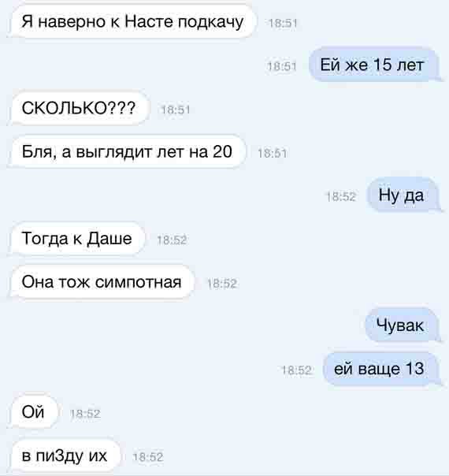Screen dimensions: 449x476
Task: Select the "ей ваще 13" bubble
Action: pyautogui.click(x=381, y=369)
